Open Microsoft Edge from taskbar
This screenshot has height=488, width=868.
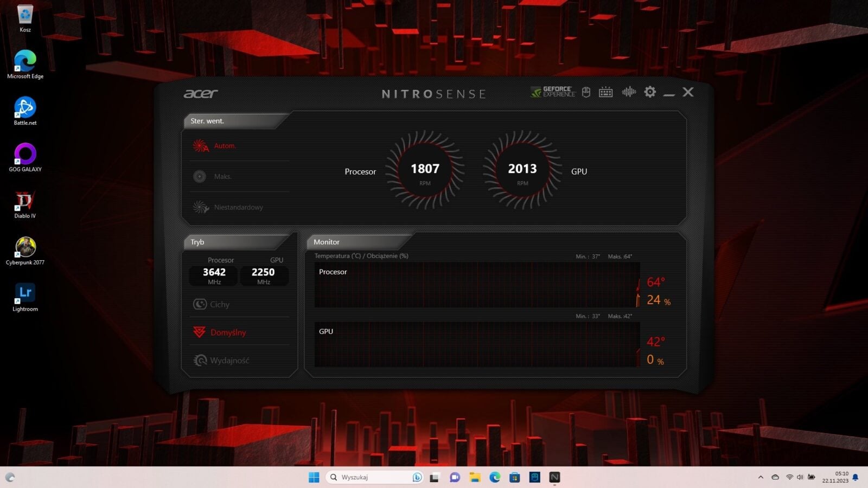coord(495,477)
